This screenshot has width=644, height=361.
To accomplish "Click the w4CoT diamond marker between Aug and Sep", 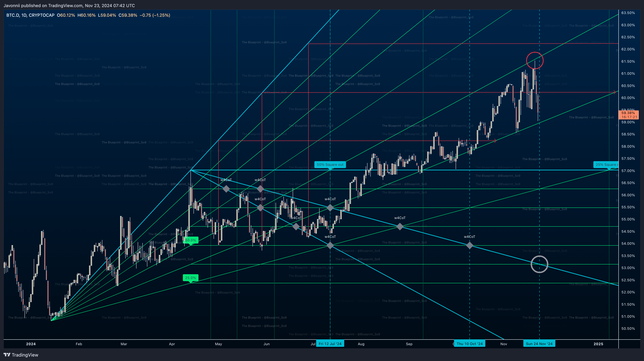I will (x=400, y=226).
